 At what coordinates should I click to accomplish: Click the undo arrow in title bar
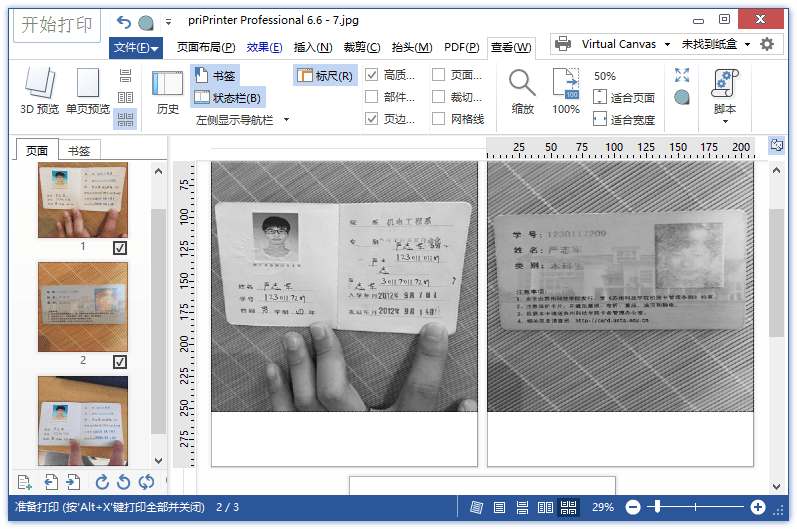(x=124, y=21)
